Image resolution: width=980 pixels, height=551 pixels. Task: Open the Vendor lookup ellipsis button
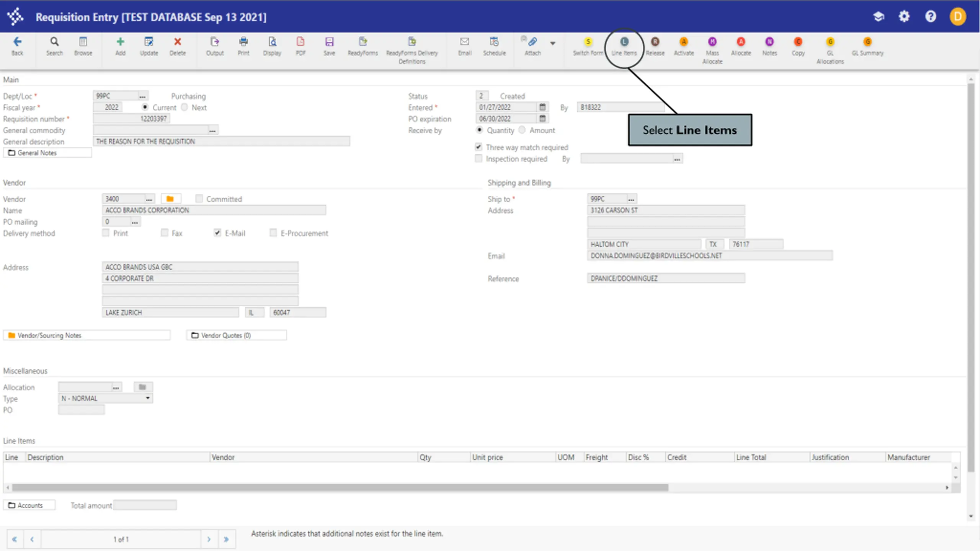click(149, 199)
